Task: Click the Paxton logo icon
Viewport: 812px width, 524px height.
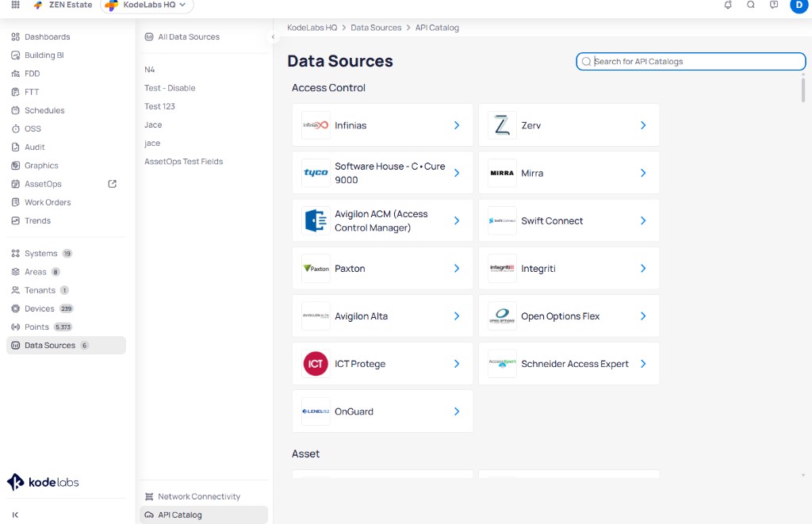Action: (316, 268)
